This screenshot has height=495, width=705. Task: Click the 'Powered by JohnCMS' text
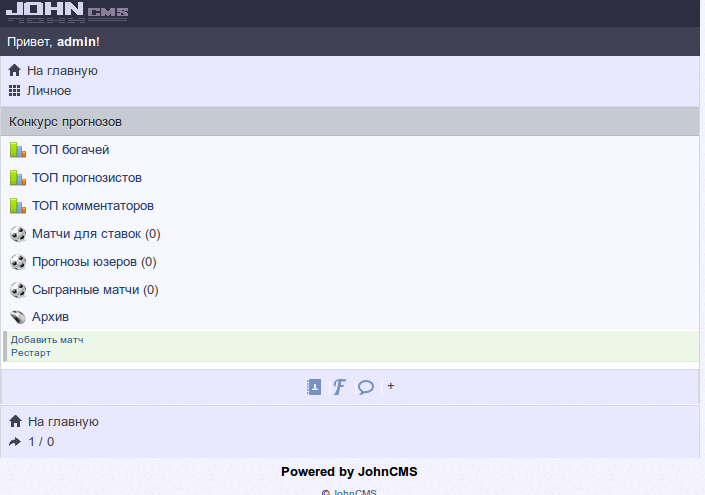(x=349, y=472)
